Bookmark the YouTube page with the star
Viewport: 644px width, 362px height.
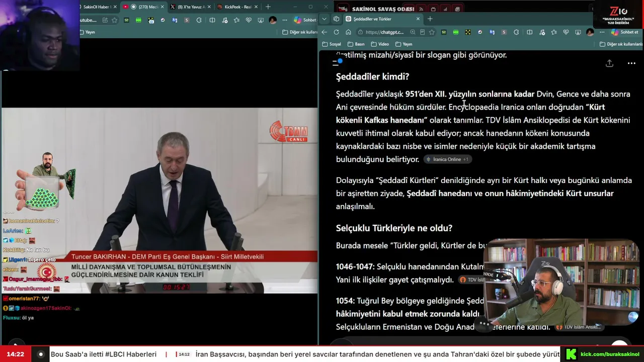[114, 20]
